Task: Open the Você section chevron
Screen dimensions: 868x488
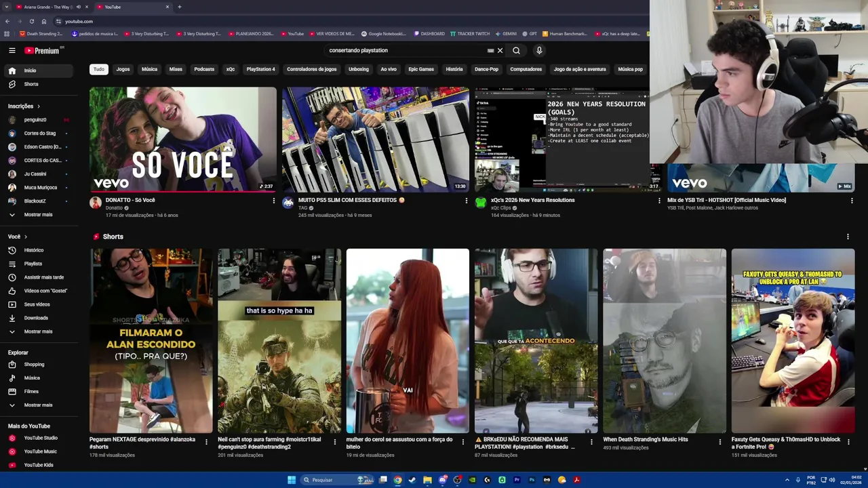Action: [x=26, y=237]
